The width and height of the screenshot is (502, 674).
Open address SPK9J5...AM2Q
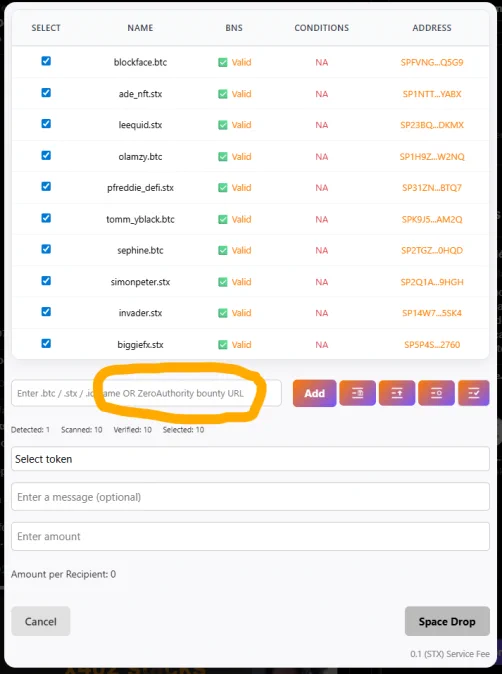tap(432, 219)
